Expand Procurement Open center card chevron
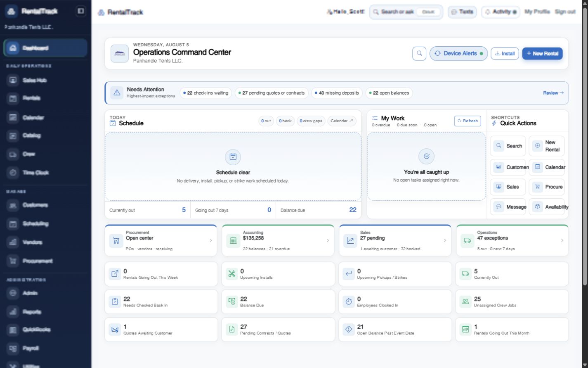 [x=211, y=240]
